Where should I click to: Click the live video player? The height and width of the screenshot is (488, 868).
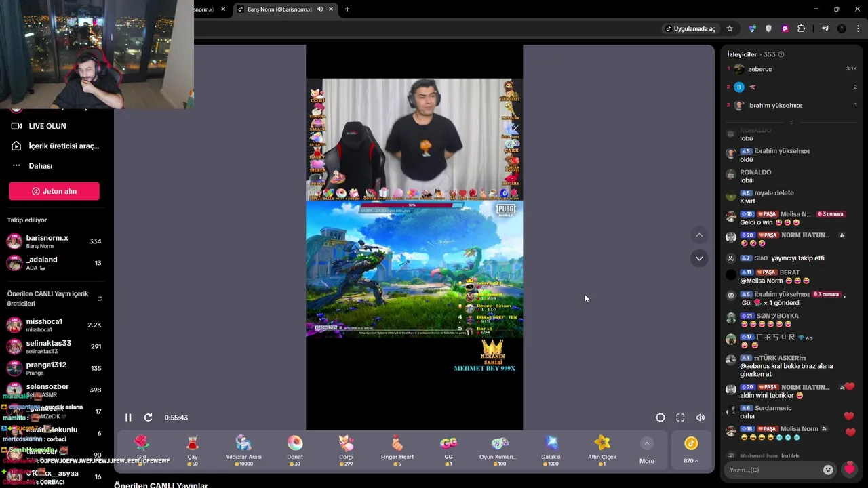pyautogui.click(x=414, y=237)
